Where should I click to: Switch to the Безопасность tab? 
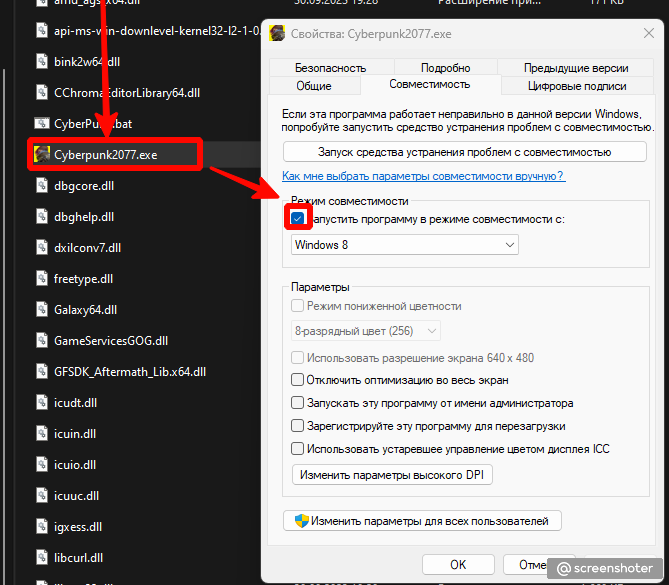[331, 68]
